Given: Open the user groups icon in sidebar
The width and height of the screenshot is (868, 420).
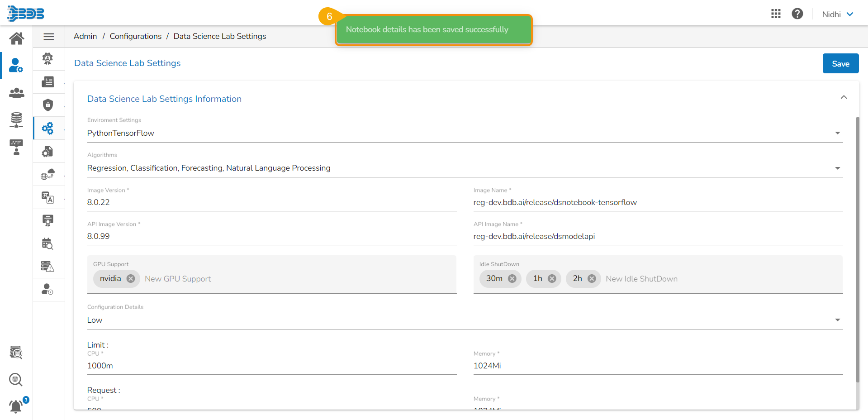Looking at the screenshot, I should pyautogui.click(x=17, y=93).
